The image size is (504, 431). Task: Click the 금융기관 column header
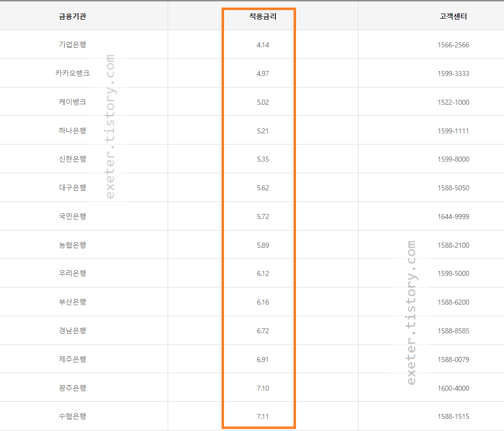tap(73, 17)
